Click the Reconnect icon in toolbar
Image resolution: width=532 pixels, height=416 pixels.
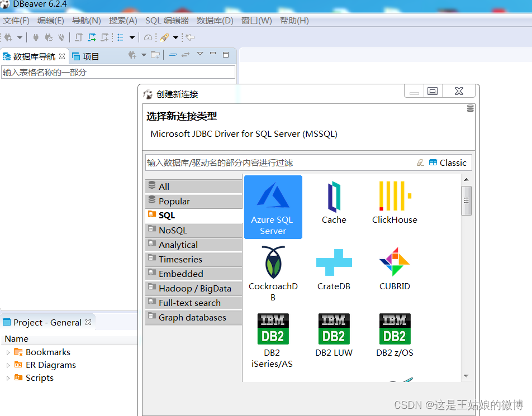point(49,37)
